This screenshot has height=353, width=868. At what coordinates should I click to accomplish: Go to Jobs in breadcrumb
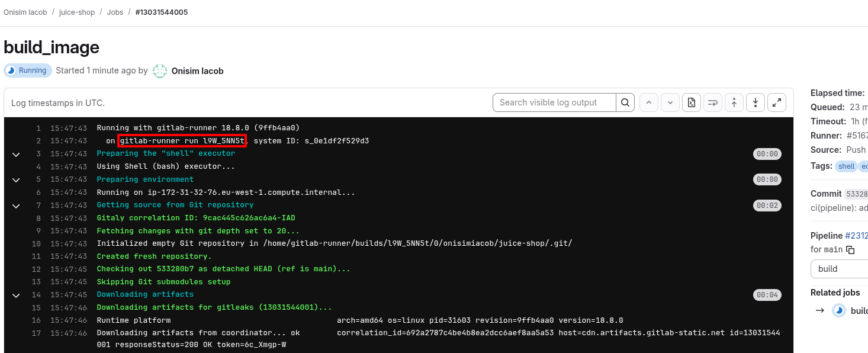point(115,12)
